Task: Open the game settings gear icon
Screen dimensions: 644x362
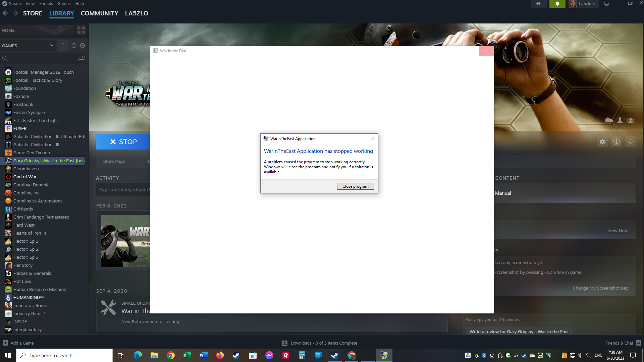Action: coord(602,142)
